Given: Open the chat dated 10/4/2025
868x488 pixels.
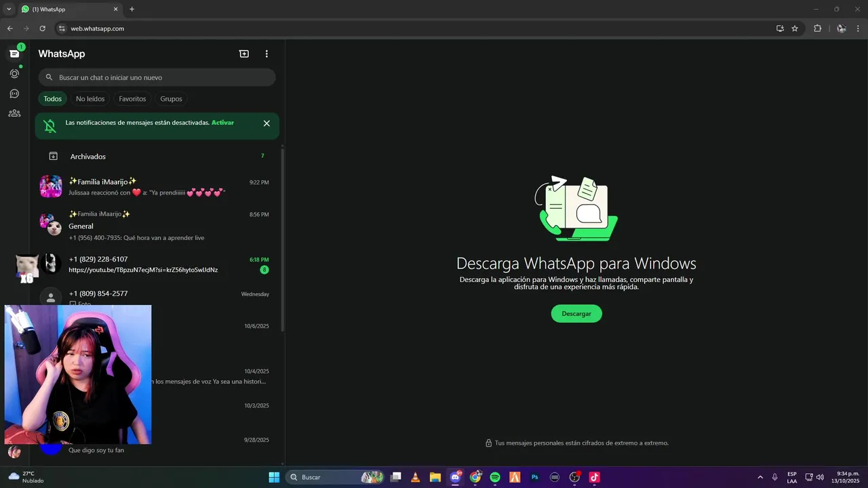Looking at the screenshot, I should tap(216, 376).
